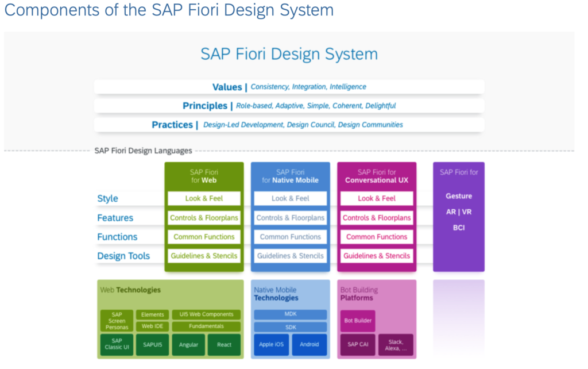Click the 'SAP Fiori for' purple column header
Screen dimensions: 588x369
coord(459,172)
